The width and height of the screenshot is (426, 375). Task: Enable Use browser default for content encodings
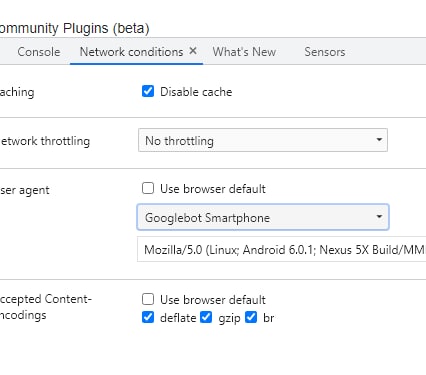(x=148, y=299)
